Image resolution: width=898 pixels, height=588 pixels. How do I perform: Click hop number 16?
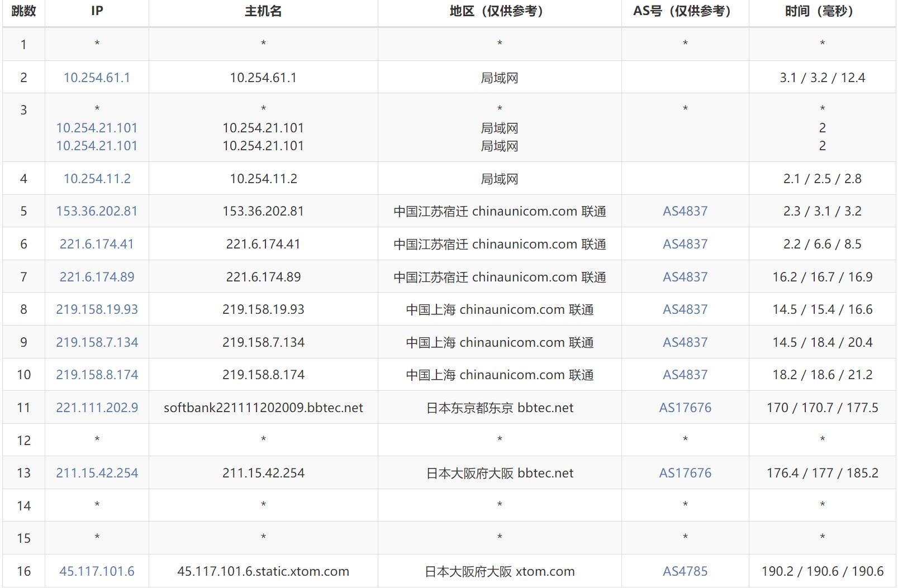coord(23,571)
